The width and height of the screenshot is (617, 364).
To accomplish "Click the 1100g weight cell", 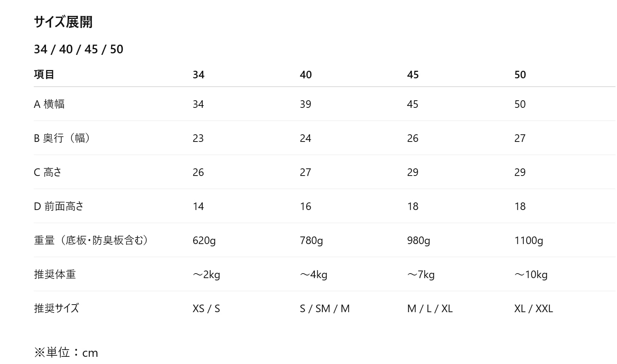I will coord(529,240).
